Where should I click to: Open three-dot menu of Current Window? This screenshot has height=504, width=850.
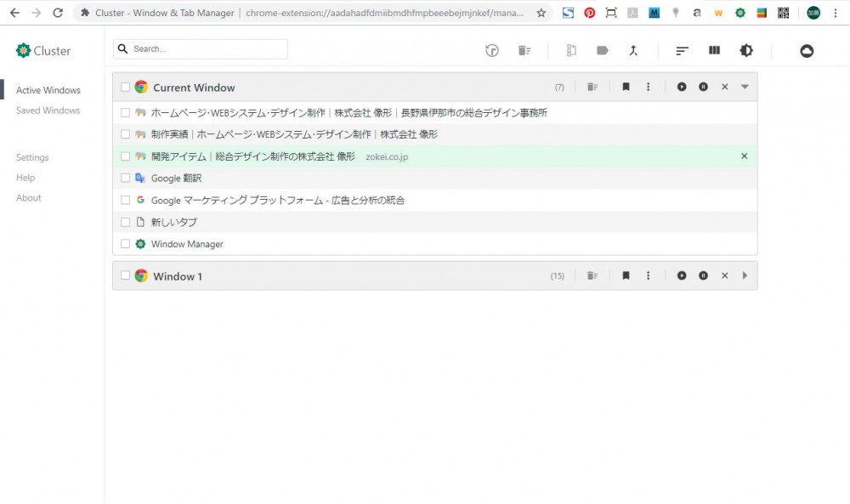648,87
